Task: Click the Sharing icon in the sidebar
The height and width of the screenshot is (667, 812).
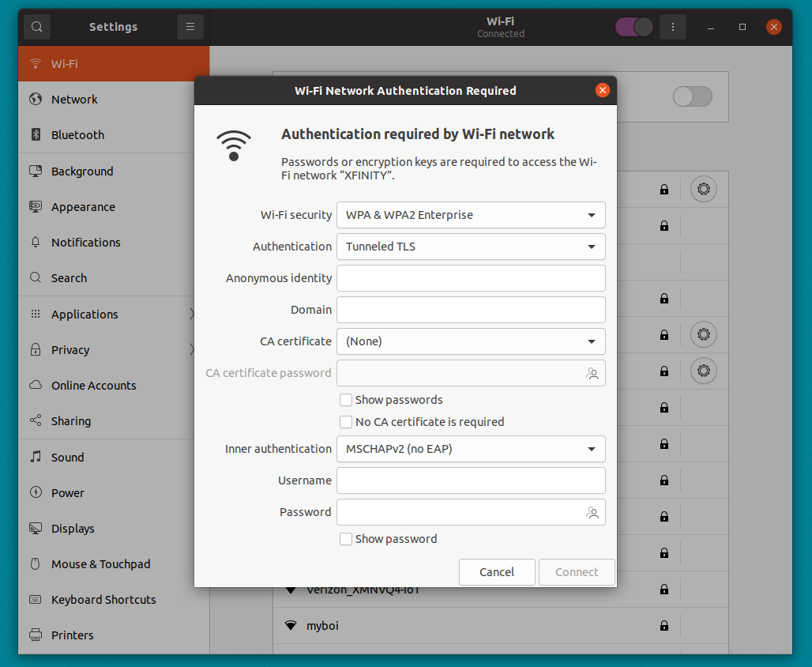Action: 36,421
